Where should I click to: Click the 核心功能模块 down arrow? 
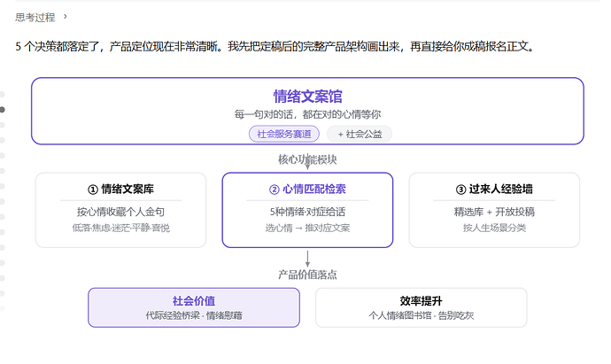click(307, 161)
